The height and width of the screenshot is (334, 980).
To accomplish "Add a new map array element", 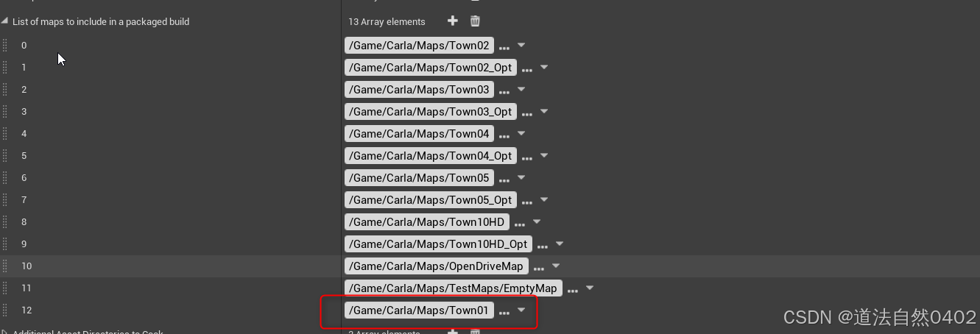I will [x=453, y=21].
